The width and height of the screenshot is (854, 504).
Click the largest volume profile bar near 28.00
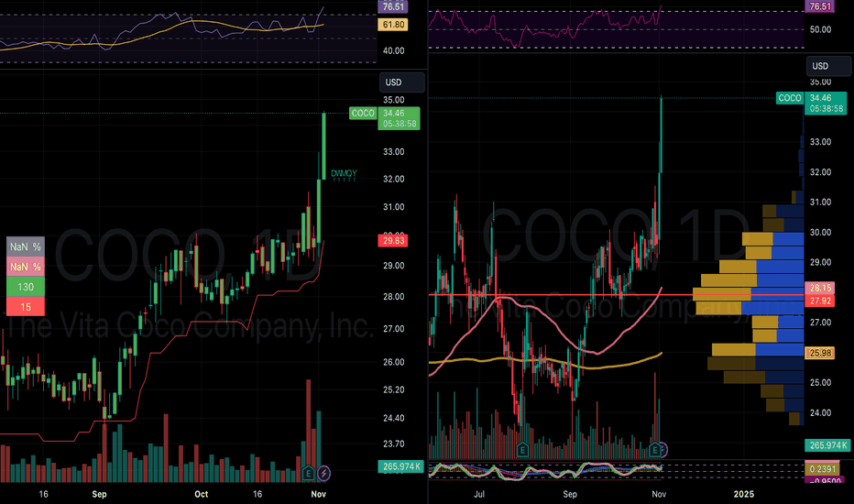749,295
